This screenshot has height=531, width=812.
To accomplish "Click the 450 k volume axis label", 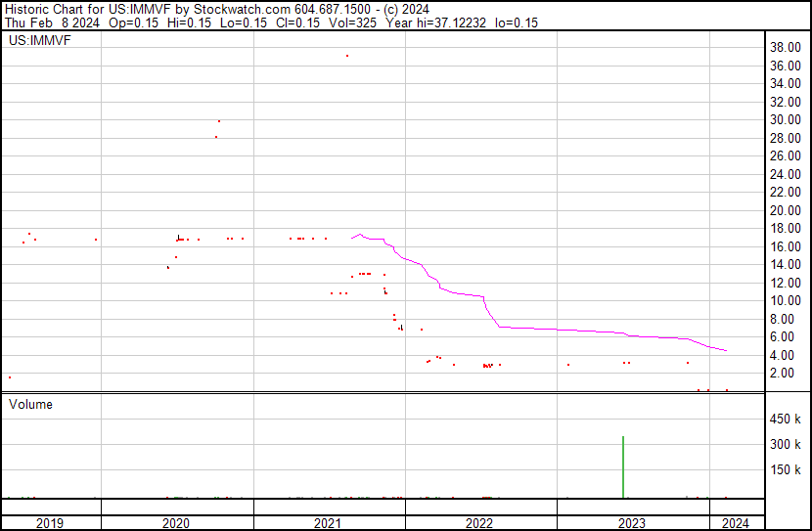I will pos(787,419).
